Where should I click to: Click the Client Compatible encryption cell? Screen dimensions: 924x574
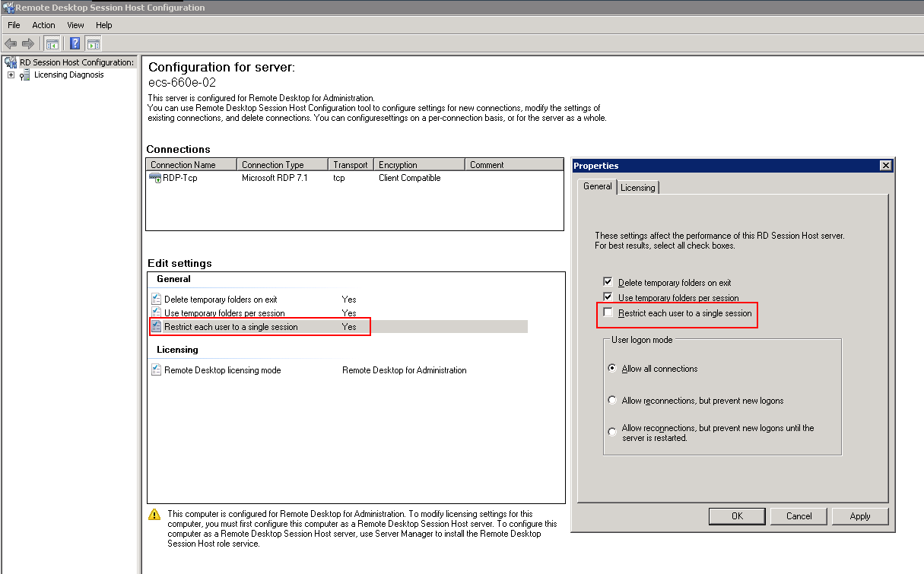point(409,178)
